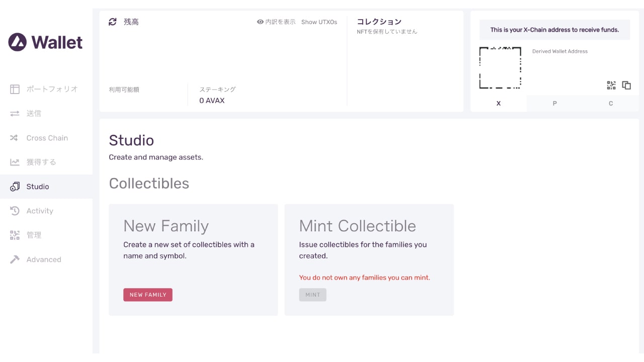Click the red 'You do not own any families' message
Image resolution: width=644 pixels, height=362 pixels.
(x=365, y=278)
